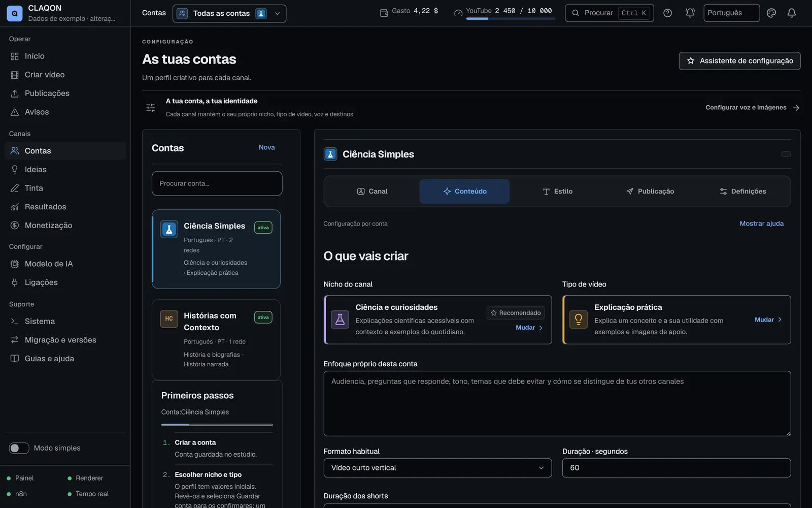Open Sistema in the sidebar
This screenshot has width=812, height=508.
[x=65, y=321]
